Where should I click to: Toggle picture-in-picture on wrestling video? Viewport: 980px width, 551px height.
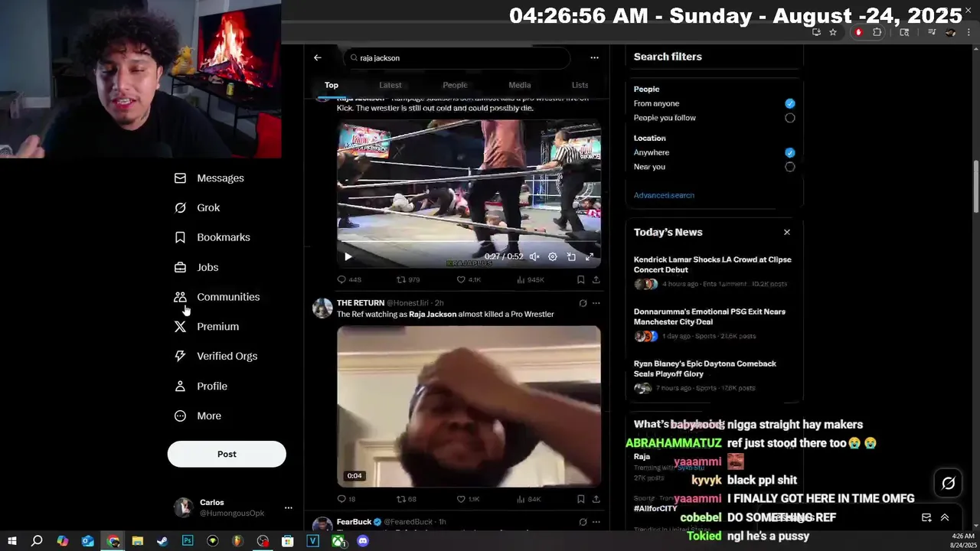571,257
